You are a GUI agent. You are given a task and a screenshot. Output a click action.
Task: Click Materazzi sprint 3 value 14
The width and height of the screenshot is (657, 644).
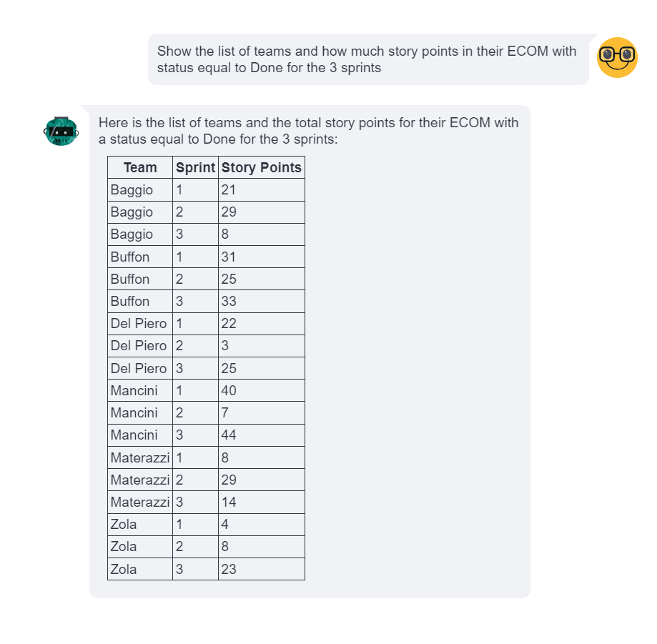[229, 502]
